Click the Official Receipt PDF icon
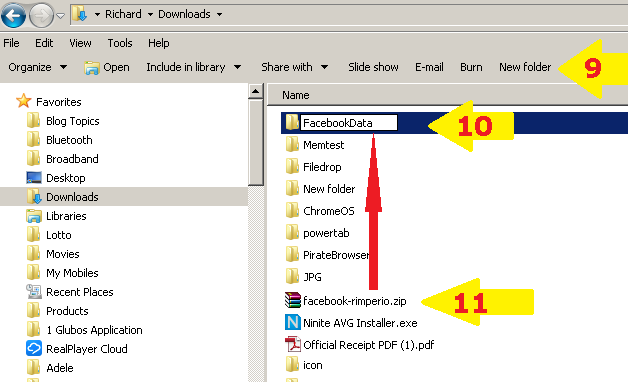This screenshot has height=382, width=628. pyautogui.click(x=292, y=344)
